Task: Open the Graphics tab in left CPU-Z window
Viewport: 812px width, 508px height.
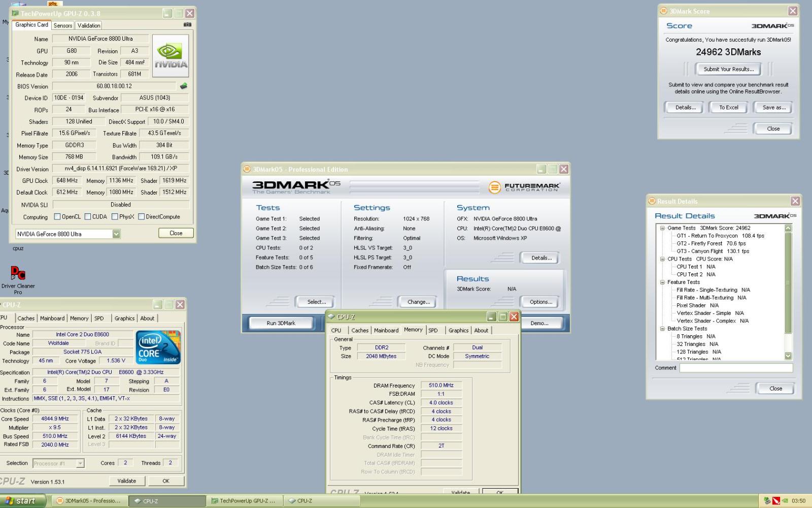Action: coord(124,319)
